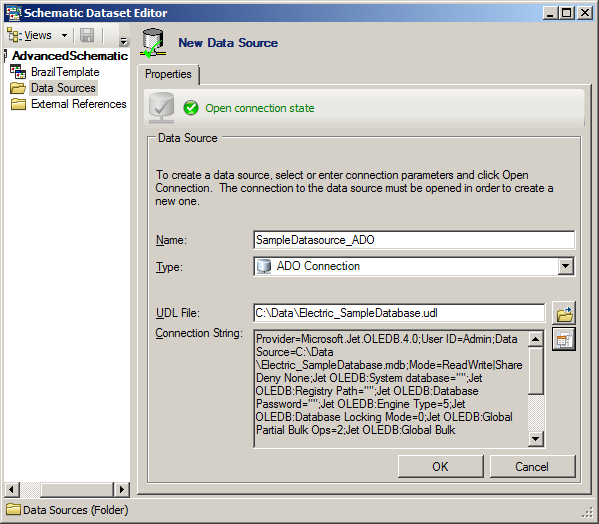Click connection string scroll up arrow
Image resolution: width=599 pixels, height=524 pixels.
pos(536,339)
